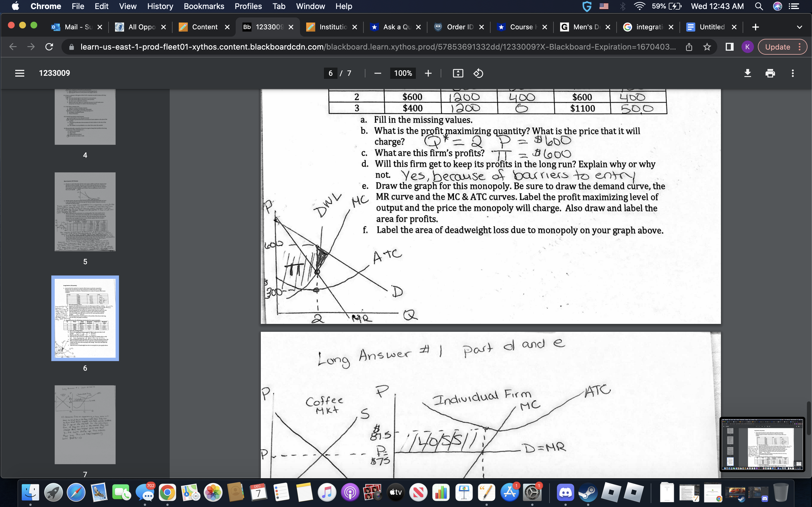Bookmark this page with the star icon
This screenshot has height=507, width=812.
(x=707, y=47)
